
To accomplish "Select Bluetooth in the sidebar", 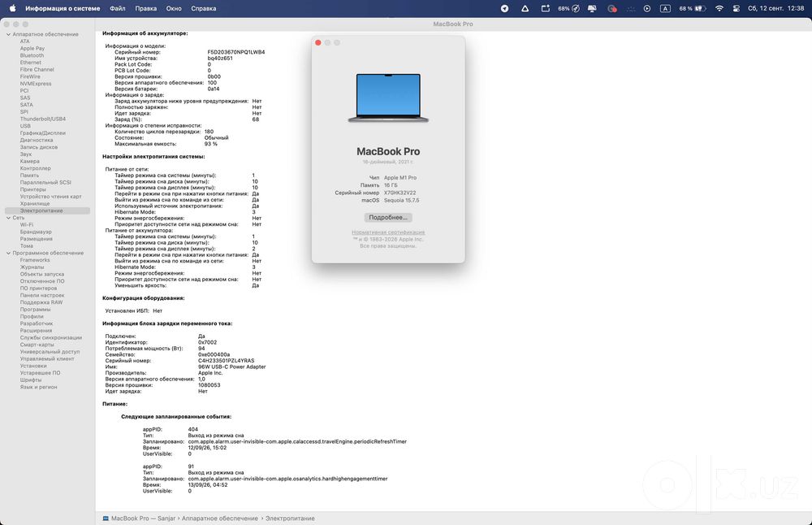I will pyautogui.click(x=32, y=55).
